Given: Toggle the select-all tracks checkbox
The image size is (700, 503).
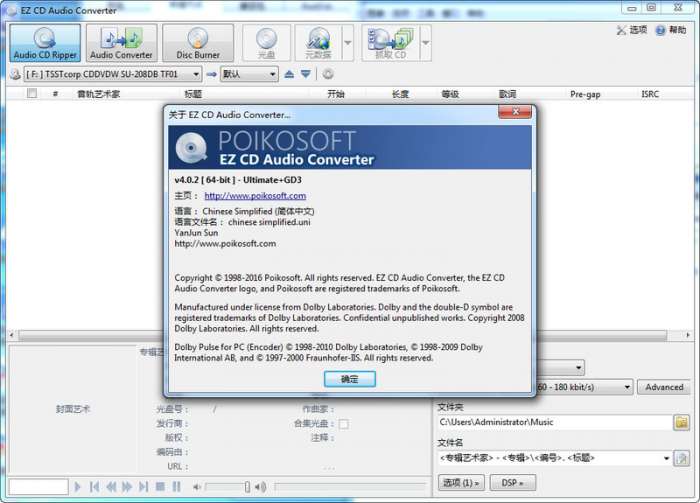Looking at the screenshot, I should 32,93.
